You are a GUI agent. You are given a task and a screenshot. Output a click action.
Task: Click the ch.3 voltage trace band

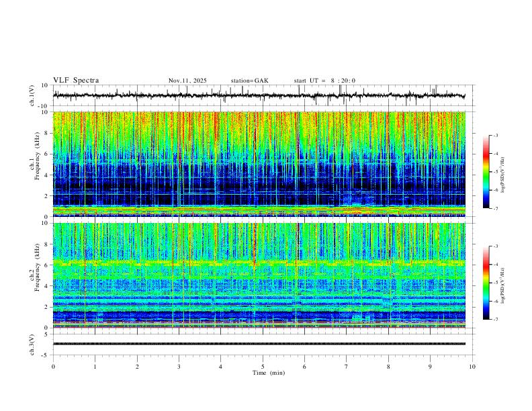click(x=259, y=344)
